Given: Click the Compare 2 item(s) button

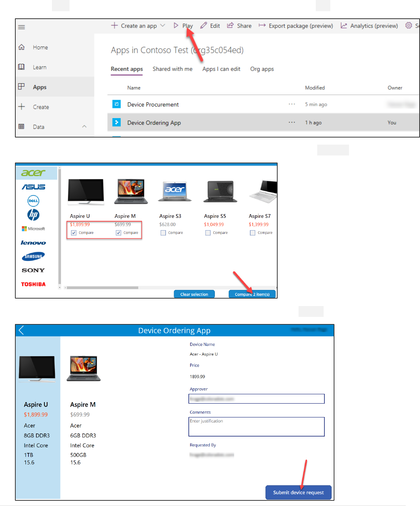Looking at the screenshot, I should coord(252,294).
